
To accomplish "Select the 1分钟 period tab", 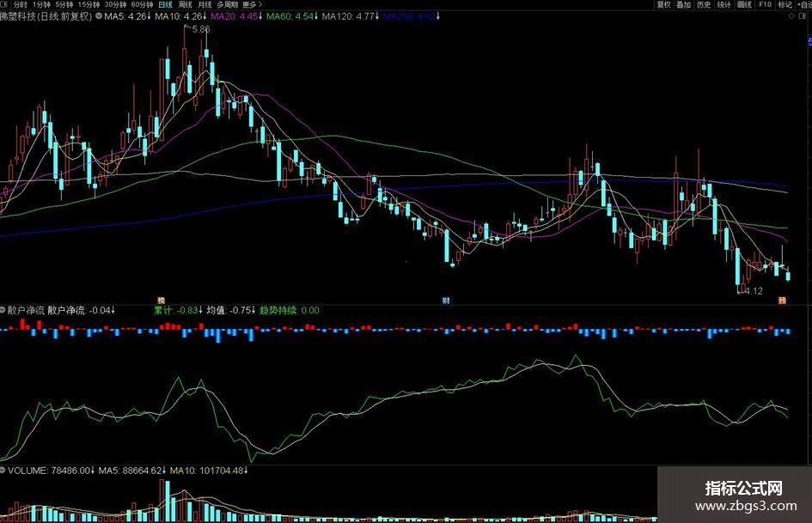I will tap(41, 4).
